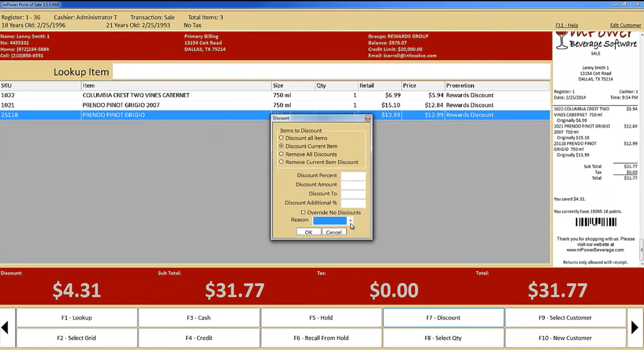Tick the Override No Discounts checkbox
This screenshot has height=350, width=644.
[303, 212]
